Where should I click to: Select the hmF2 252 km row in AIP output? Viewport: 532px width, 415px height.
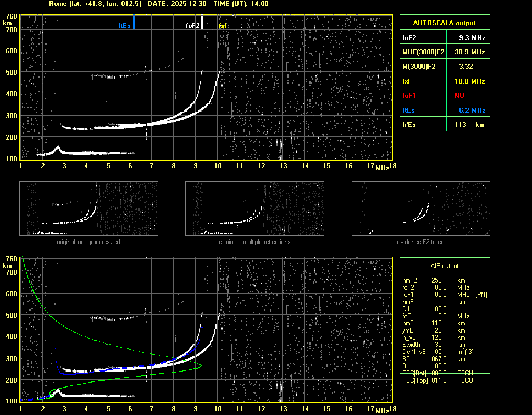(437, 280)
